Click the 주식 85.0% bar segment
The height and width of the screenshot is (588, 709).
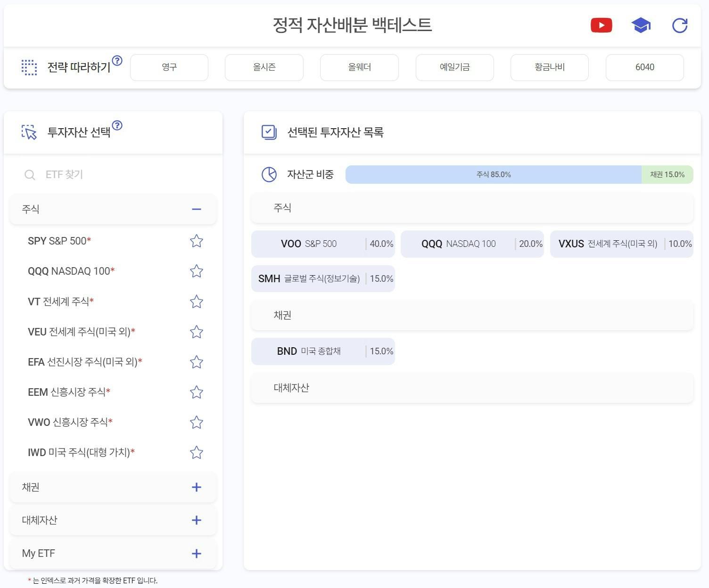coord(494,174)
